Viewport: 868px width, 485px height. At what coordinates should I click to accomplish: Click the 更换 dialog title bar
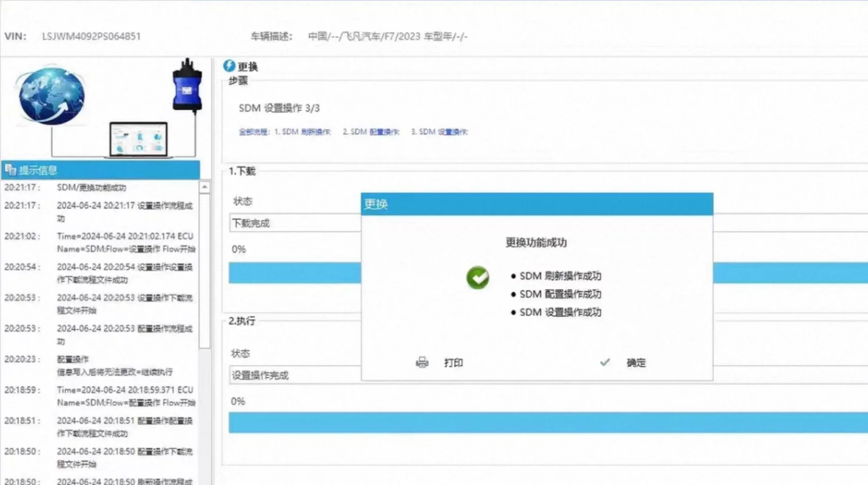coord(537,204)
